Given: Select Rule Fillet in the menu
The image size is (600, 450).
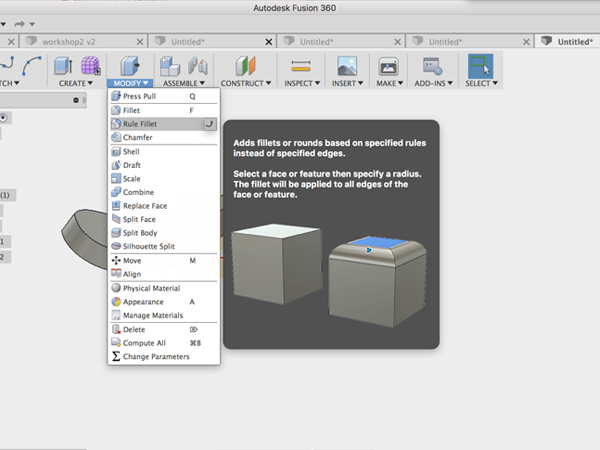Looking at the screenshot, I should [164, 124].
